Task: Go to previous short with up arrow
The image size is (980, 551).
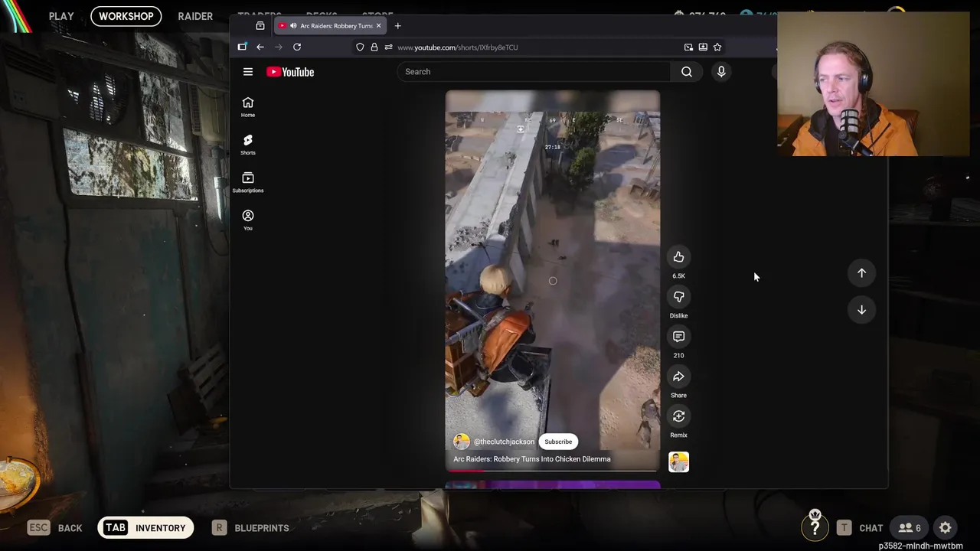Action: (861, 273)
